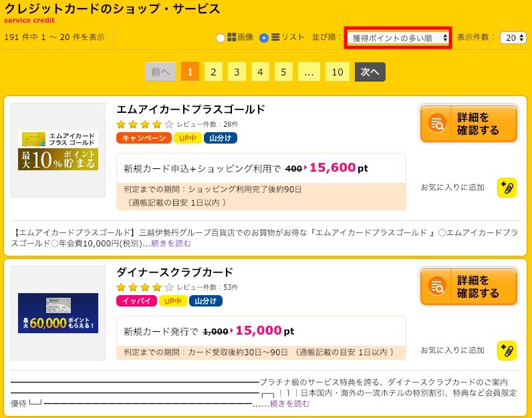Add エムアイカードプラスゴールド to favorites via clip icon
Screen dimensions: 532x418
[x=507, y=188]
